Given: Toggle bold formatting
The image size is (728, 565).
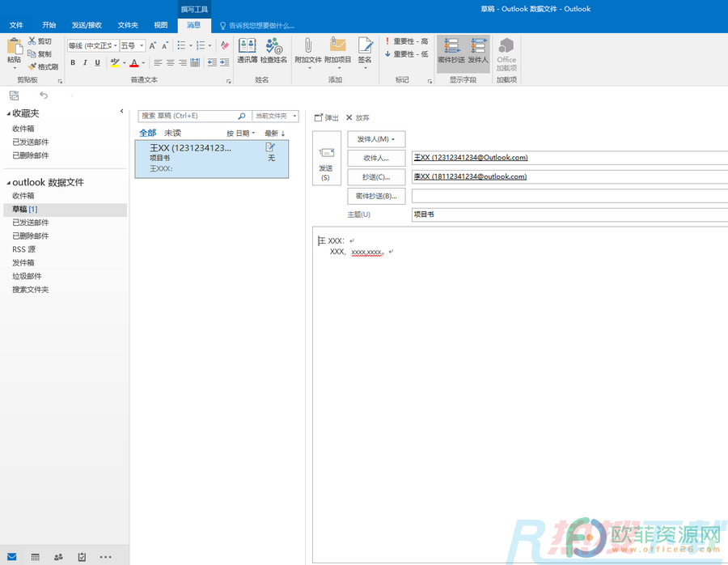Looking at the screenshot, I should (73, 62).
